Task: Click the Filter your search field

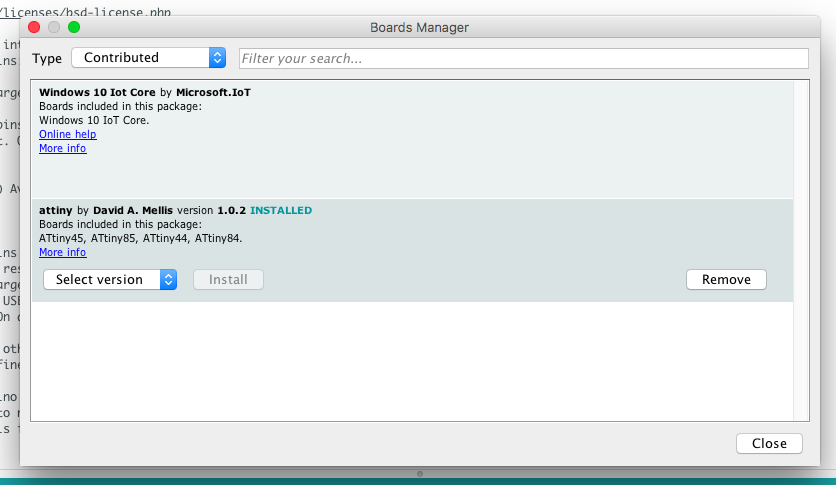Action: [524, 58]
